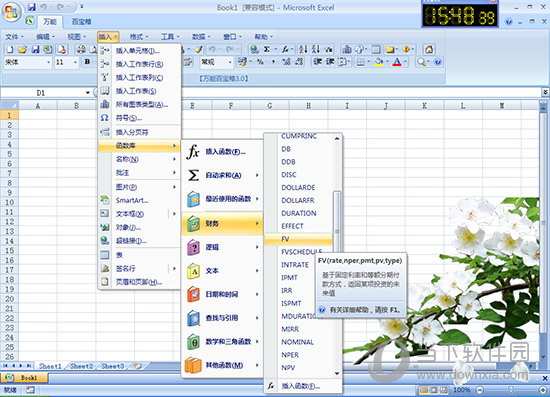Click the Open folder icon in toolbar
This screenshot has width=550, height=397.
(x=23, y=49)
